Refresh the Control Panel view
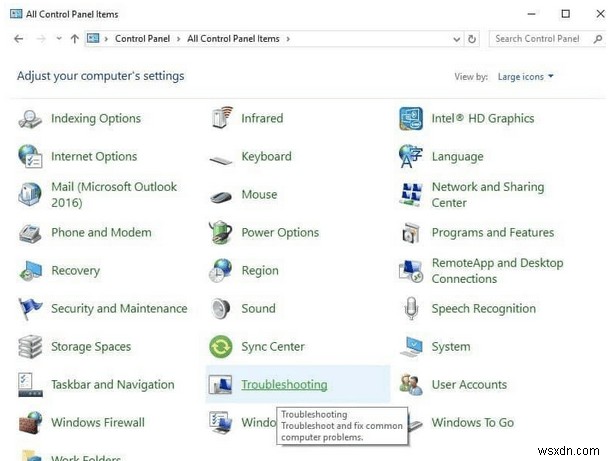The width and height of the screenshot is (611, 461). (x=472, y=39)
